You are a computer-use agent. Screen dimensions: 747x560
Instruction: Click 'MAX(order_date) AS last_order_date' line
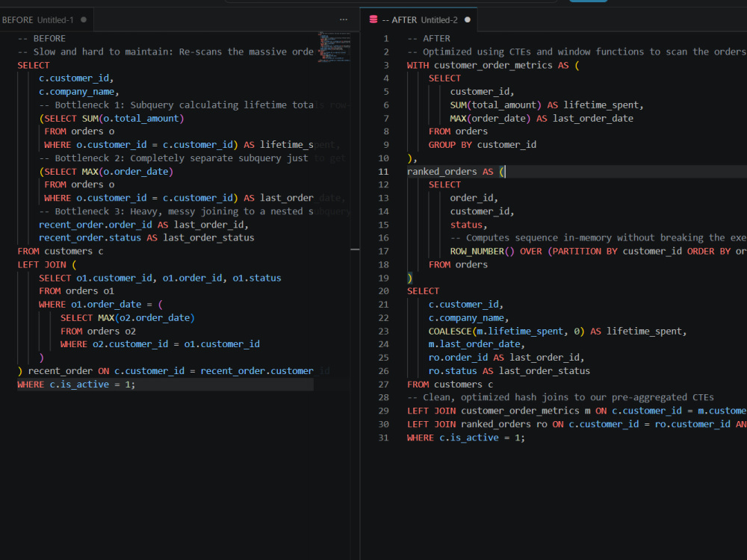coord(541,119)
